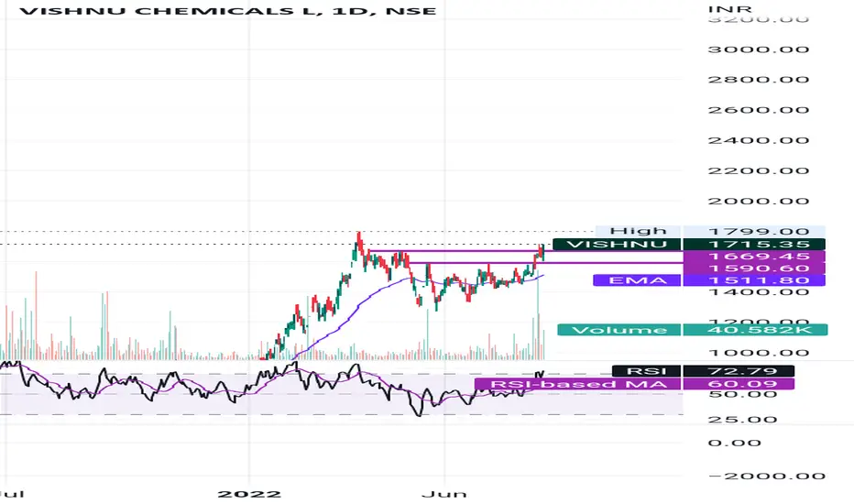The image size is (854, 504).
Task: Click the -2000.00 axis label
Action: pos(766,477)
